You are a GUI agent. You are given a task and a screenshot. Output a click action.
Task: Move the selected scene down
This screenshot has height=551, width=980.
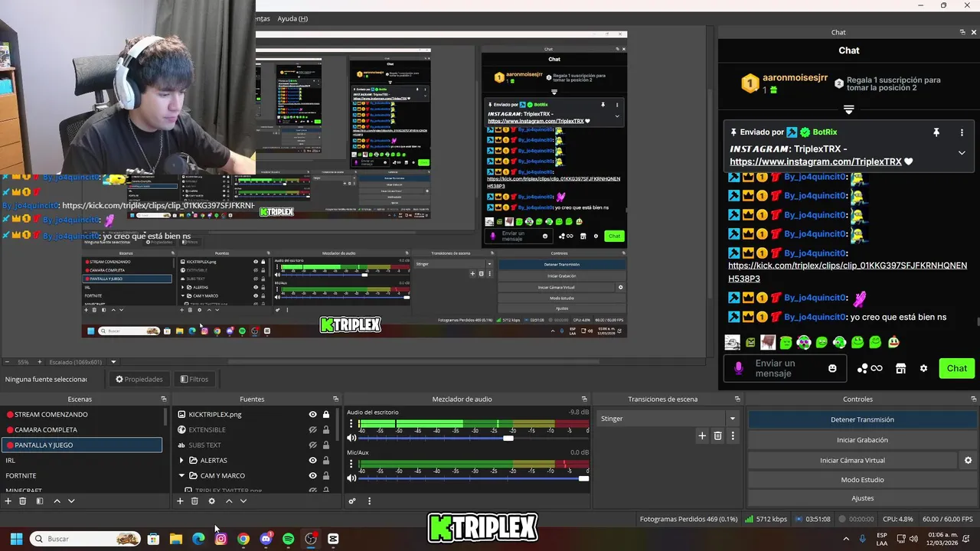click(71, 501)
